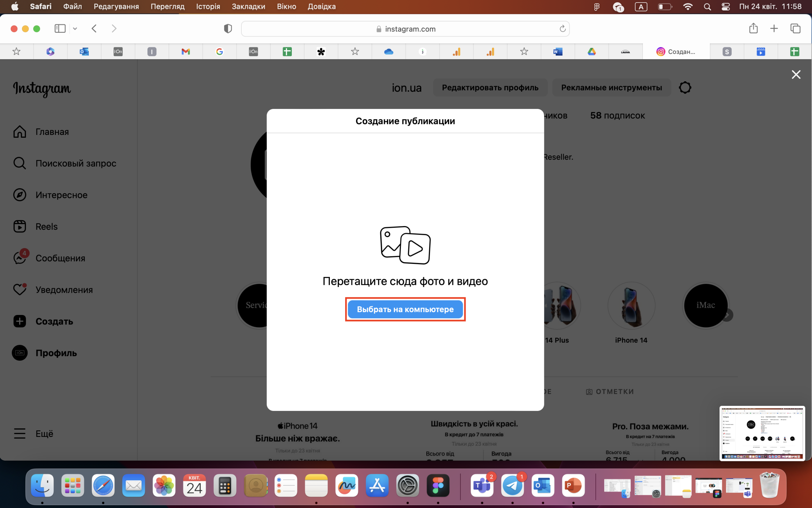The width and height of the screenshot is (812, 508).
Task: Switch to the Word tab
Action: tap(558, 51)
